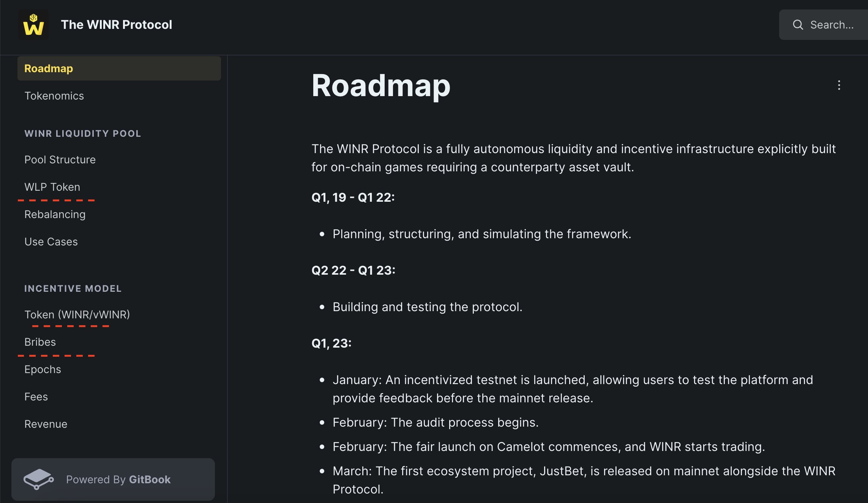Open Pool Structure in sidebar
The image size is (868, 503).
(60, 160)
